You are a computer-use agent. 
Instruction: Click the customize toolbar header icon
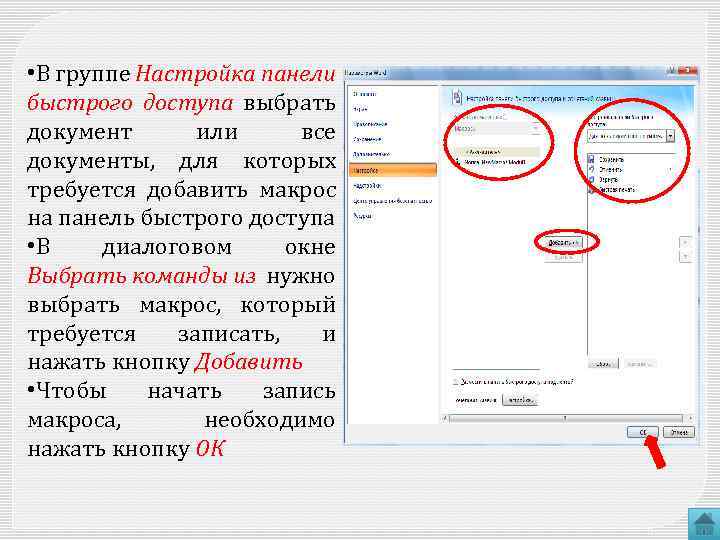pos(457,97)
